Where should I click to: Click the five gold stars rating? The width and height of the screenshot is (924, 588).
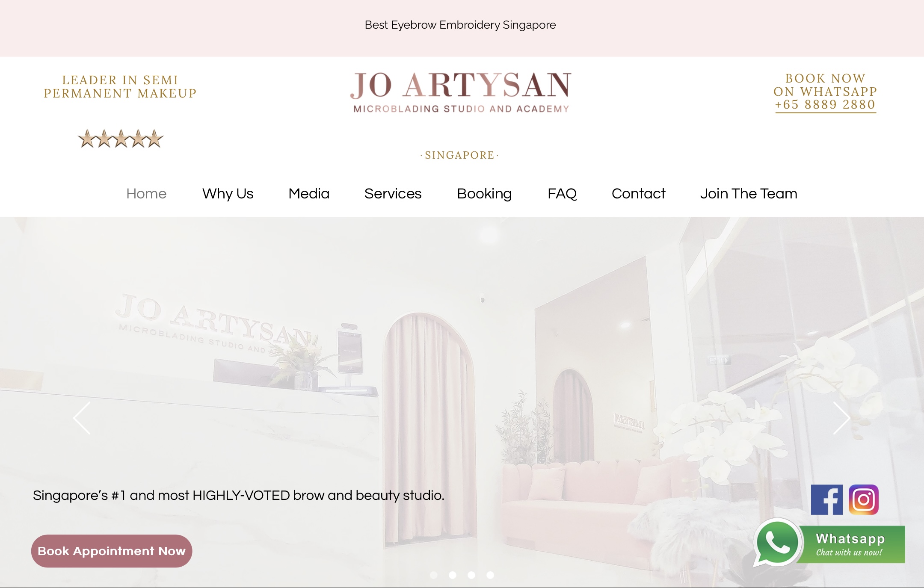click(x=121, y=139)
